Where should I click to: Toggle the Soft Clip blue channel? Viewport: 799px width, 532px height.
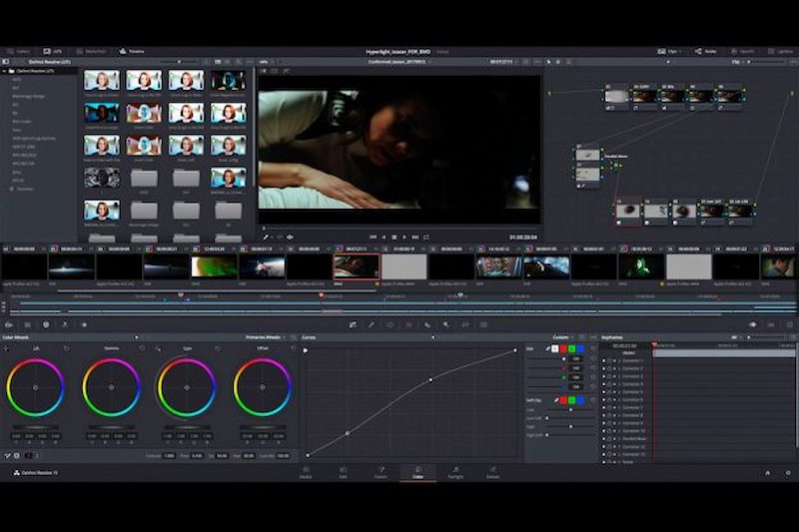coord(580,400)
